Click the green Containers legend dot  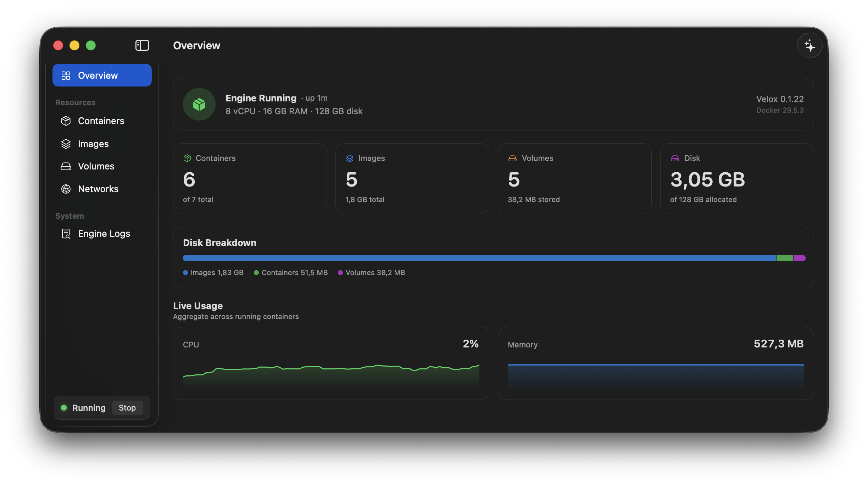pyautogui.click(x=256, y=273)
